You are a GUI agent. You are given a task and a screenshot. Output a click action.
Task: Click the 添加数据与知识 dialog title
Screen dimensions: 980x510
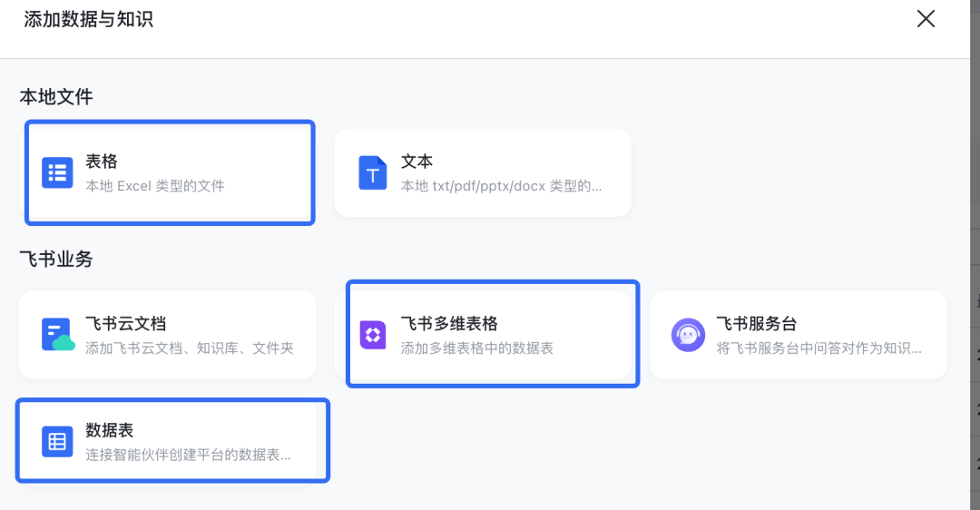[x=89, y=19]
